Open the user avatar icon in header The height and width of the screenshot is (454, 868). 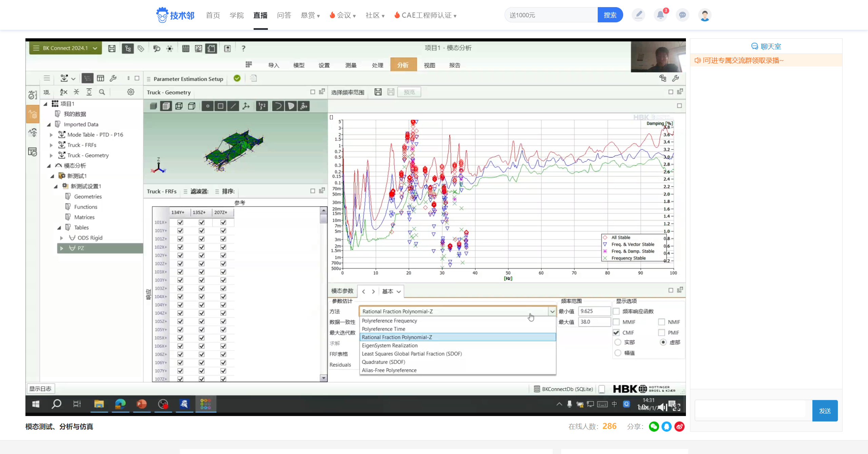[x=705, y=15]
